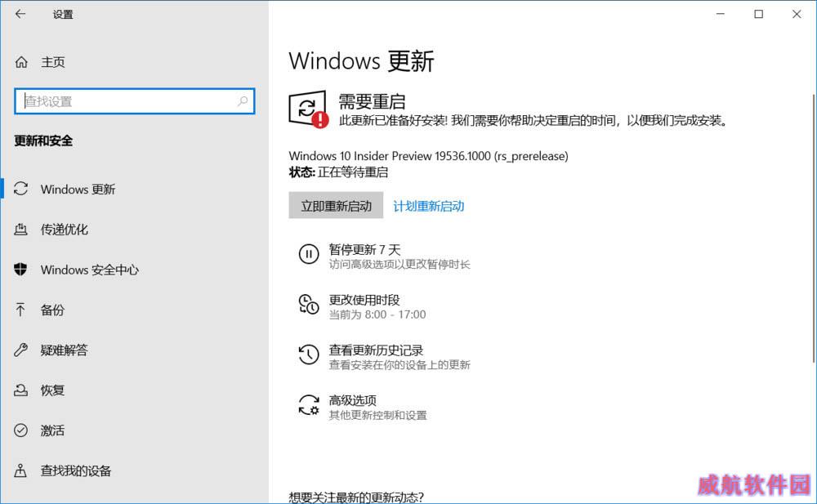Click the 传递优化 sidebar icon
The height and width of the screenshot is (504, 817).
(21, 229)
